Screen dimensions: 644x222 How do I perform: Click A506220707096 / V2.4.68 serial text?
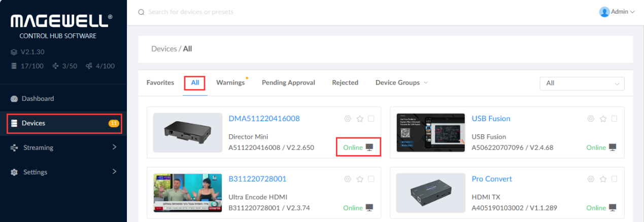(x=513, y=147)
